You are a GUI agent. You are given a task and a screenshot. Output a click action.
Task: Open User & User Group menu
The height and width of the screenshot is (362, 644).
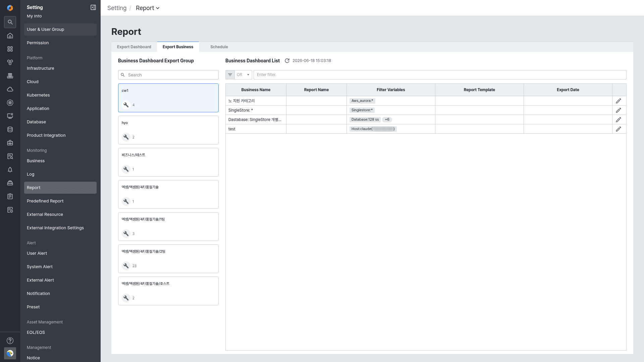60,29
